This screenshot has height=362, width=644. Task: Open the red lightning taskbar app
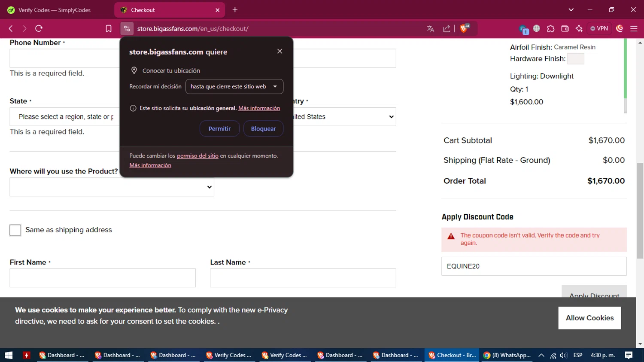[27, 355]
